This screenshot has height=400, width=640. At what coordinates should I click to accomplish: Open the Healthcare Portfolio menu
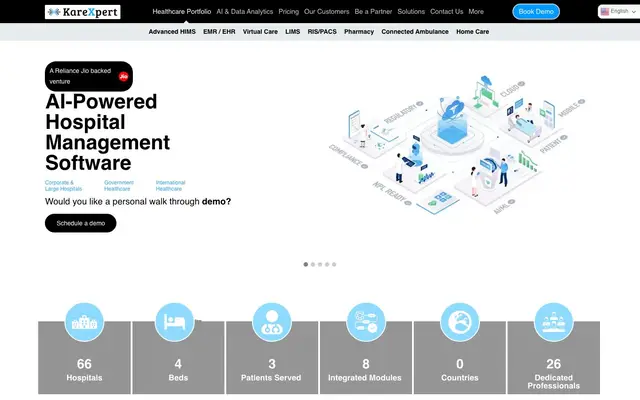click(182, 11)
